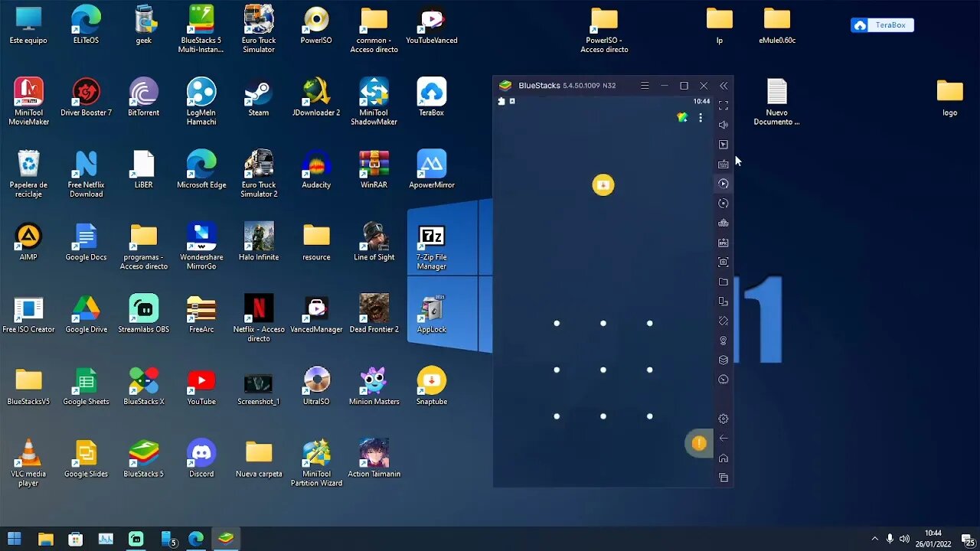Select the Driver Booster 7 desktop icon
Viewport: 980px width, 551px height.
86,97
